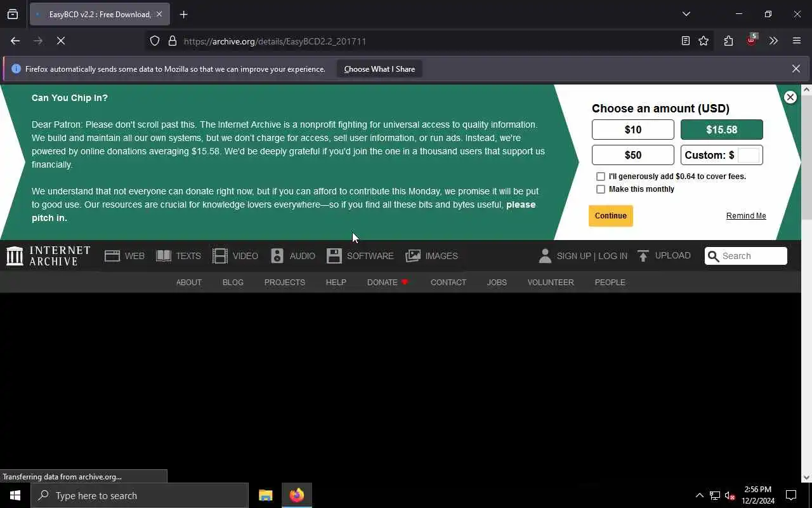Toggle reader view icon
This screenshot has height=508, width=812.
pos(686,41)
